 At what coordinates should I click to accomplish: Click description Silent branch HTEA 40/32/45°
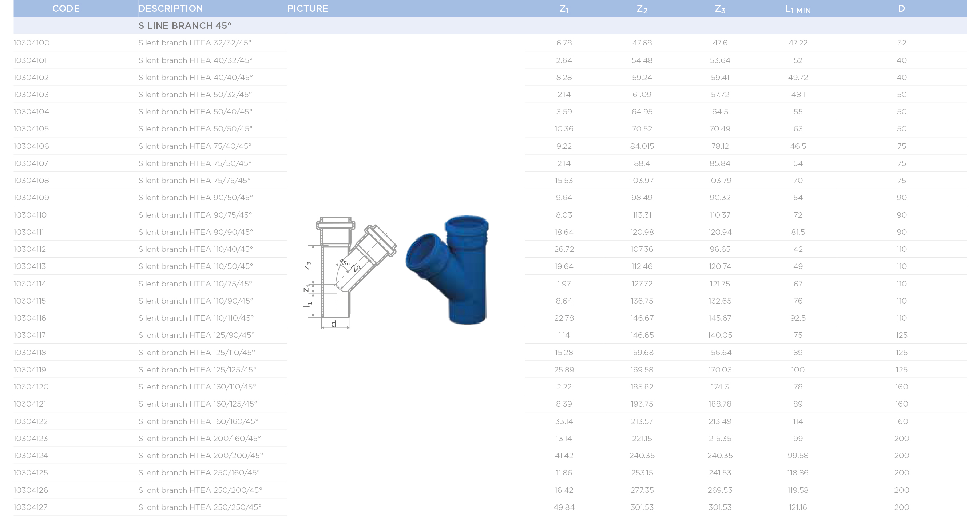coord(195,60)
